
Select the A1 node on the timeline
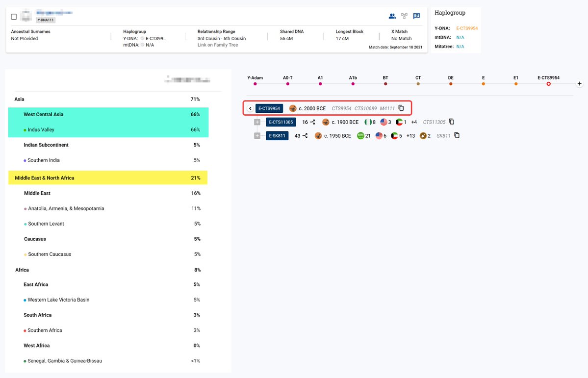(x=320, y=84)
